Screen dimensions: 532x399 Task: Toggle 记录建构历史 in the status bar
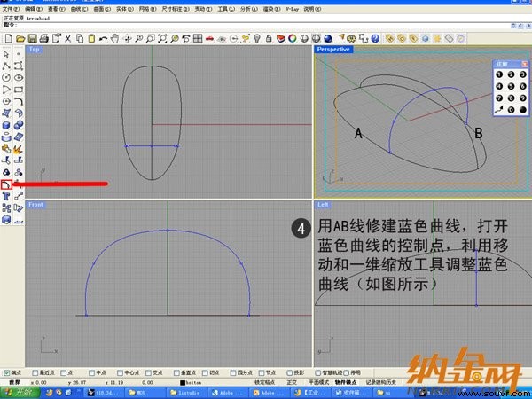(380, 382)
